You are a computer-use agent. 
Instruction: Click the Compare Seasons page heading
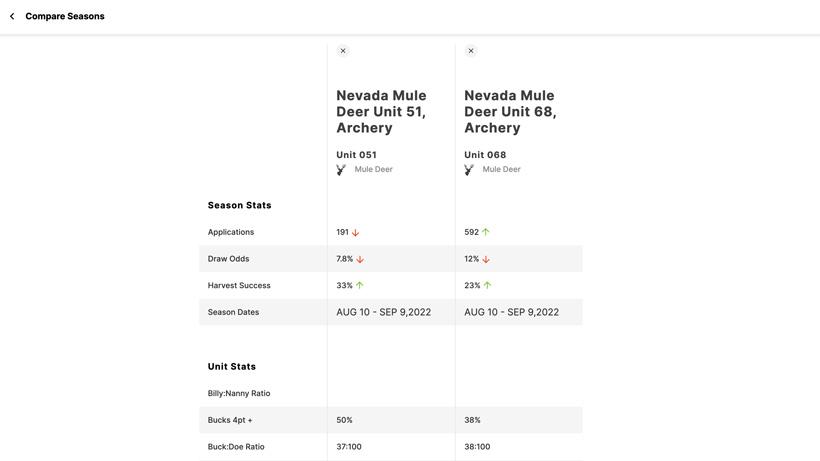click(65, 16)
